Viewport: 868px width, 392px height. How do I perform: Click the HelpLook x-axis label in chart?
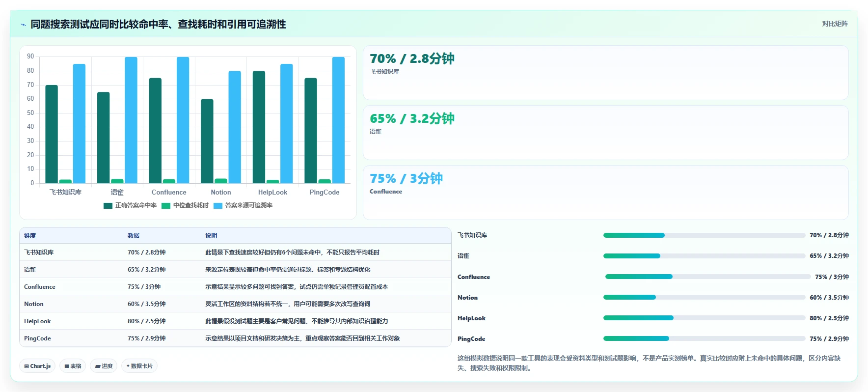click(x=272, y=192)
